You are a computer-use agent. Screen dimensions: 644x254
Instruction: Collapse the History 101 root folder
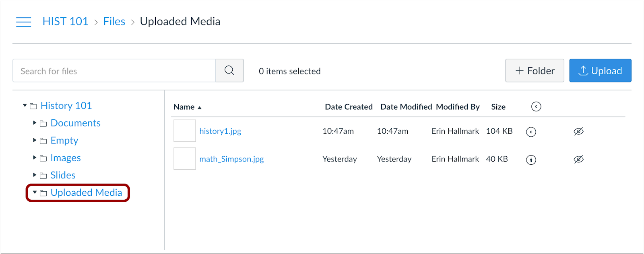(25, 105)
